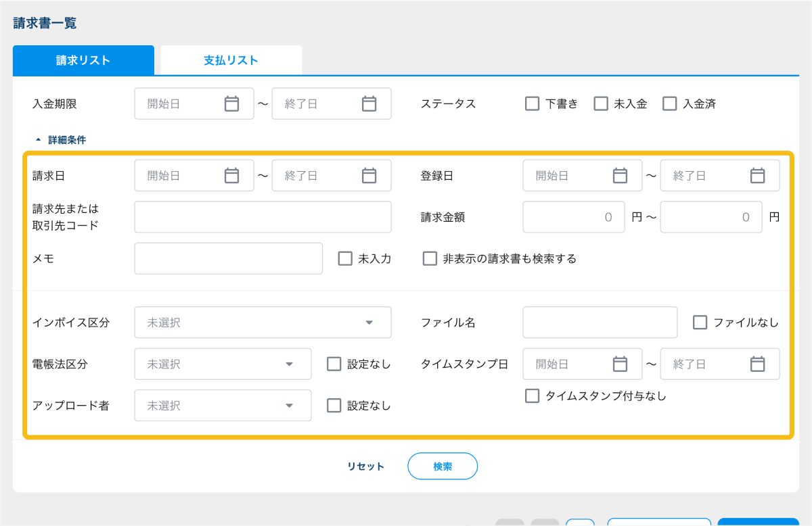Select the 請求リスト tab
This screenshot has width=812, height=526.
(83, 60)
